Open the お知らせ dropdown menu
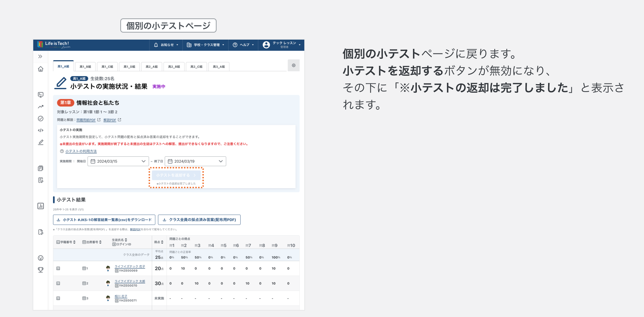The width and height of the screenshot is (644, 317). tap(166, 45)
